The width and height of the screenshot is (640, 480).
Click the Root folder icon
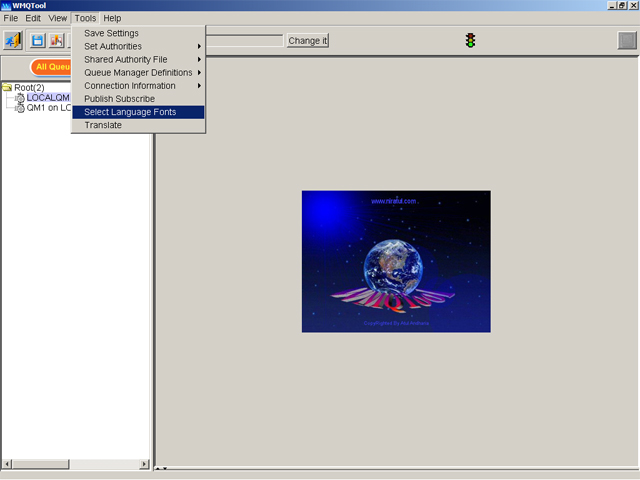7,87
